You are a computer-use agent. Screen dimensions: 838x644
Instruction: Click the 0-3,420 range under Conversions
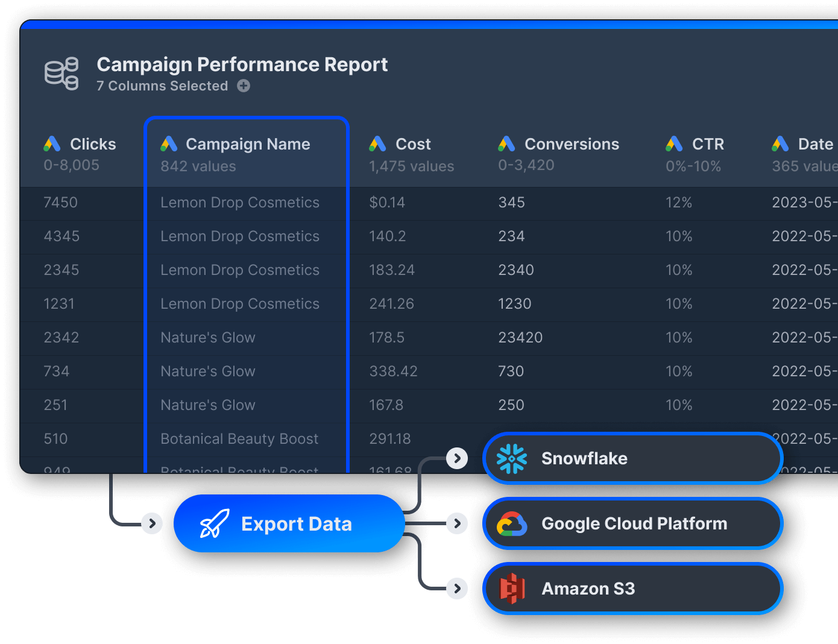(526, 165)
